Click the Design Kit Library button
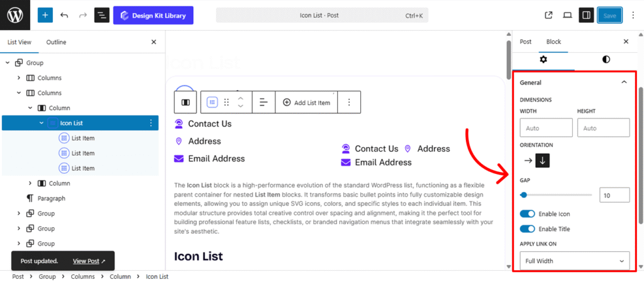Viewport: 644px width, 282px height. pos(153,15)
